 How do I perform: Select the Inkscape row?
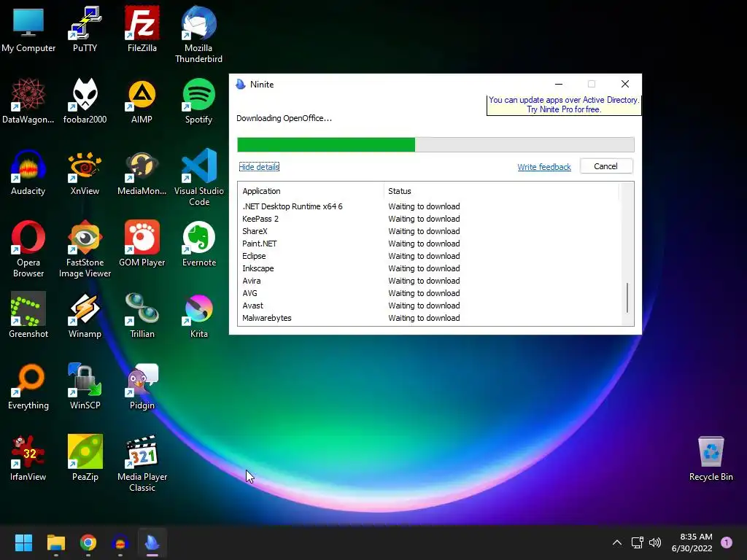430,268
